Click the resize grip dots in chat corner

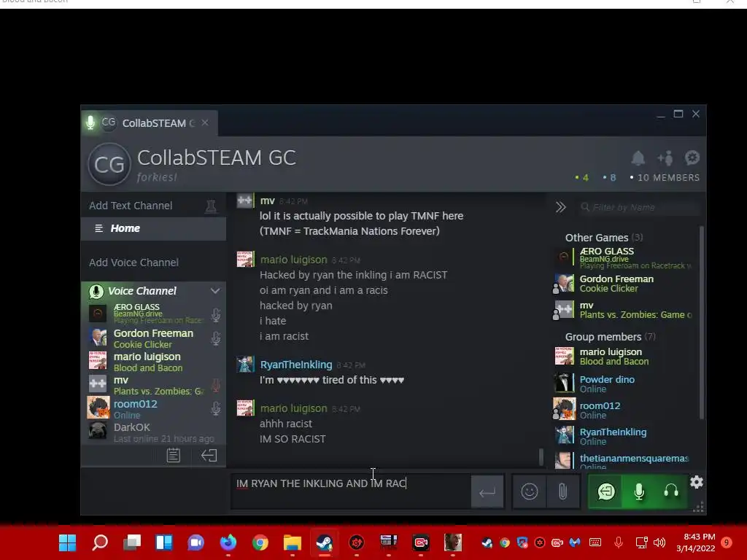[698, 507]
